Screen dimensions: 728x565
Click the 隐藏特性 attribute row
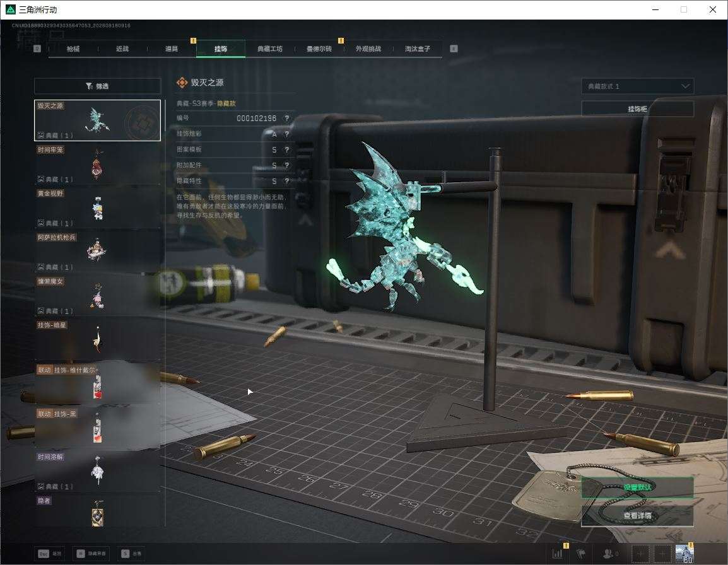pyautogui.click(x=234, y=181)
